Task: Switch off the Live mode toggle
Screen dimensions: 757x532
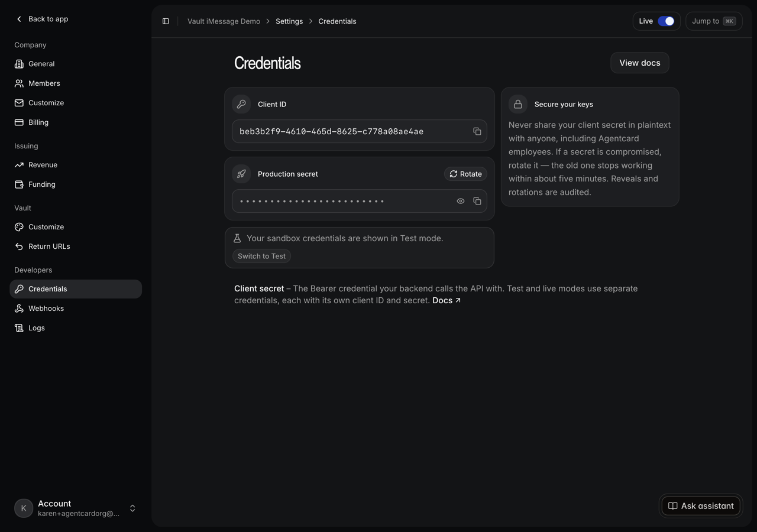Action: point(666,21)
